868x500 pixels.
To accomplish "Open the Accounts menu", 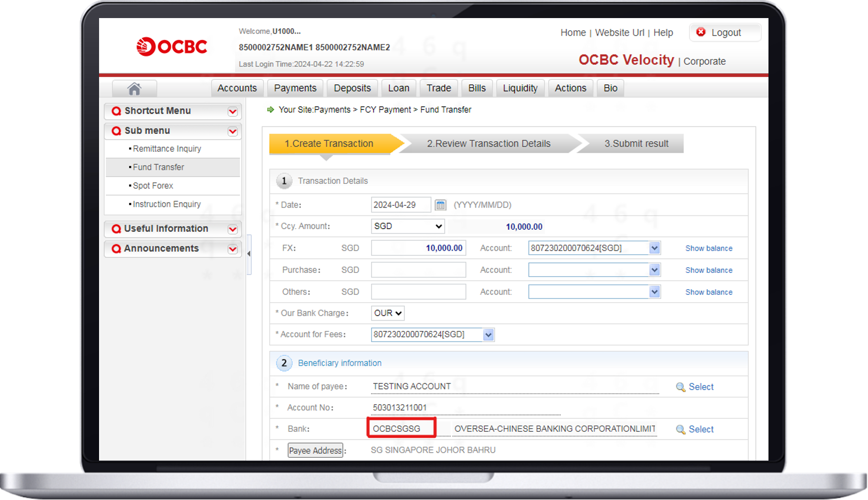I will (237, 88).
